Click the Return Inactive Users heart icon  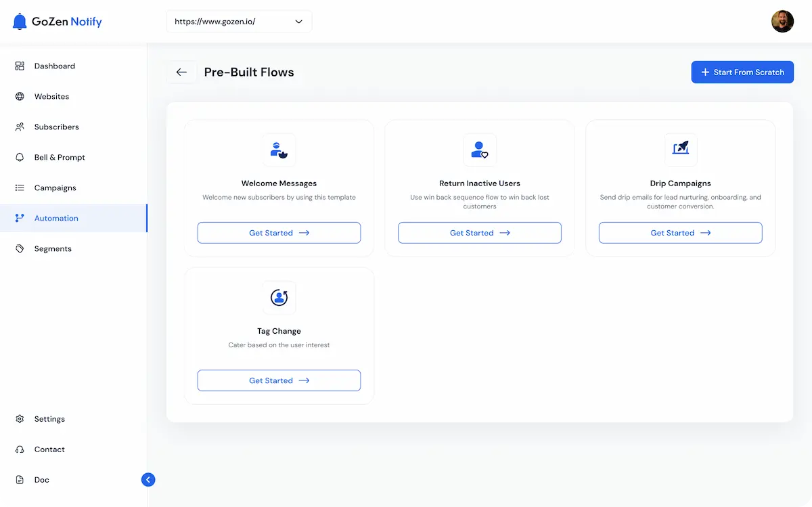tap(480, 150)
